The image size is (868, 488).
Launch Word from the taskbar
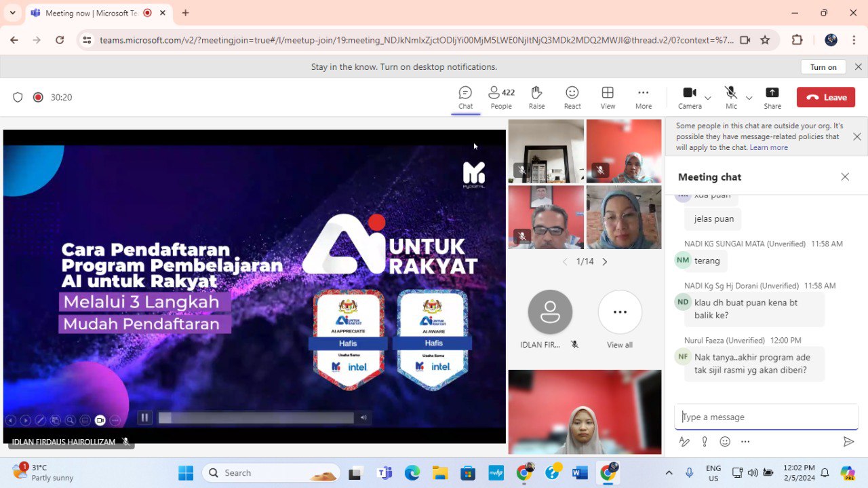(x=580, y=472)
